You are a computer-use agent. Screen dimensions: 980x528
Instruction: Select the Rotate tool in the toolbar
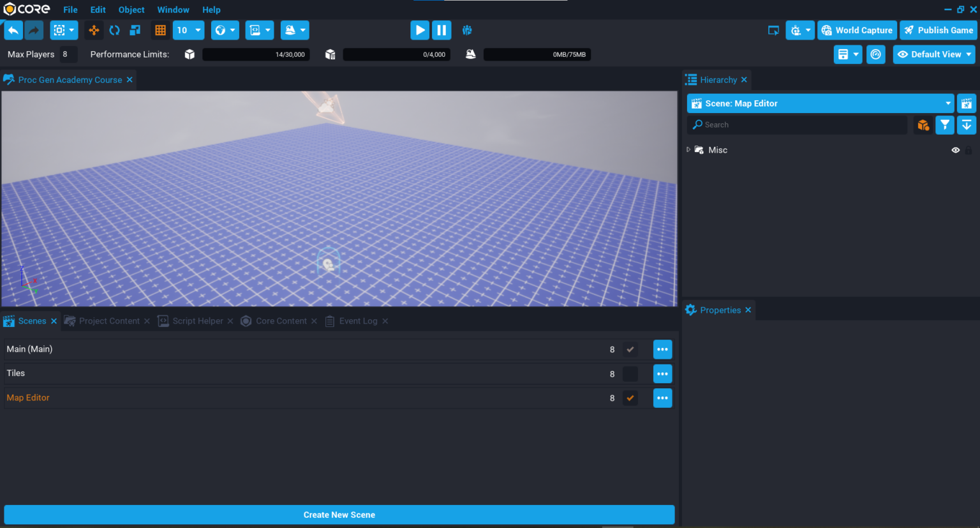click(x=114, y=30)
